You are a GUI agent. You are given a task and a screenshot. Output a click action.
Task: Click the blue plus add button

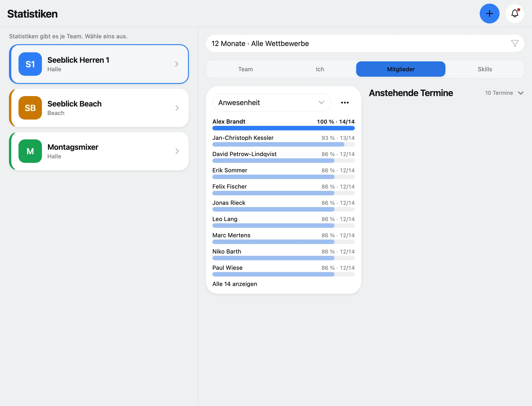click(x=489, y=14)
